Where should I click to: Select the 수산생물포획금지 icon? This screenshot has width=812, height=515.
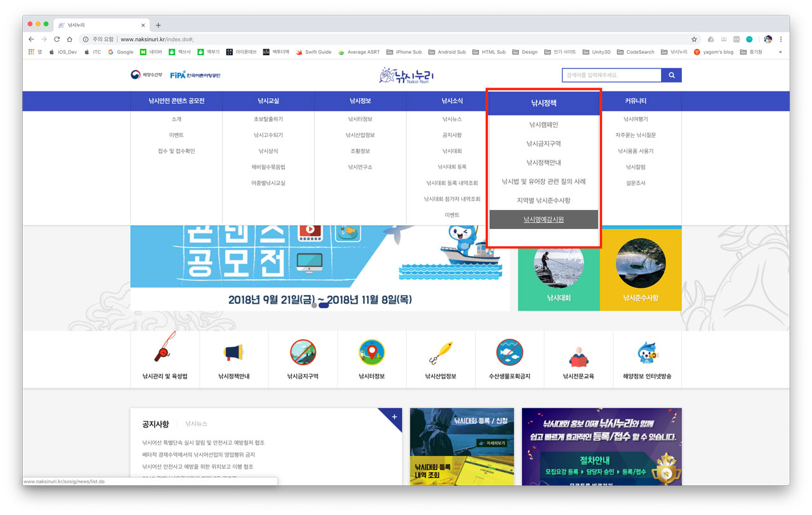pyautogui.click(x=509, y=352)
